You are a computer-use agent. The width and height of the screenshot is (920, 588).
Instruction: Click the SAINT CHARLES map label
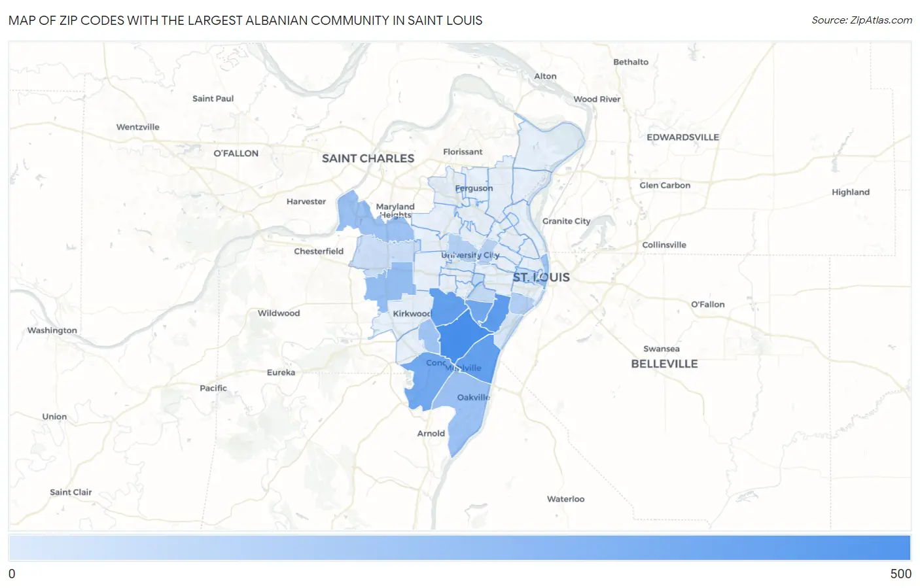click(x=368, y=158)
